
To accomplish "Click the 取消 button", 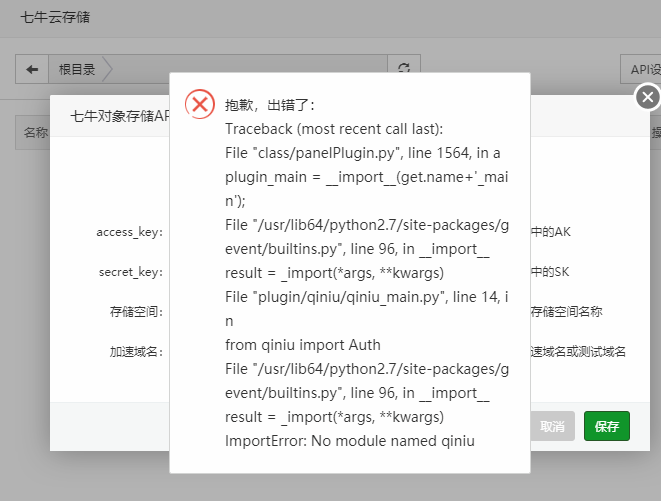I will pos(552,426).
